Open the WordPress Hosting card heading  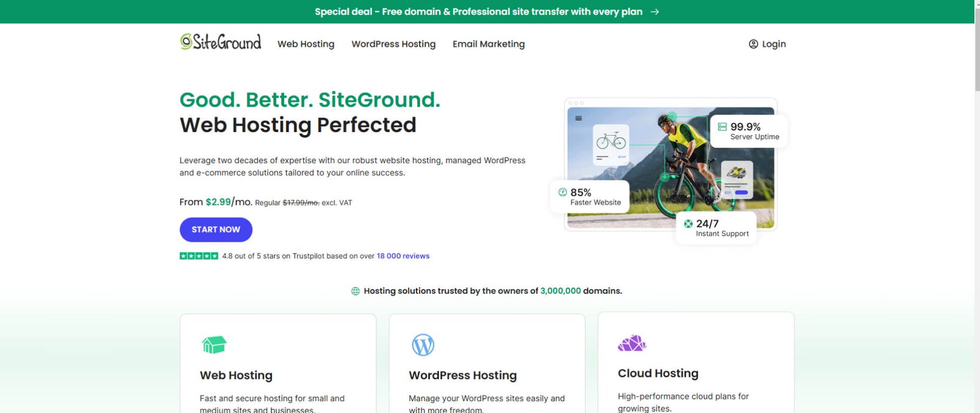pos(462,375)
